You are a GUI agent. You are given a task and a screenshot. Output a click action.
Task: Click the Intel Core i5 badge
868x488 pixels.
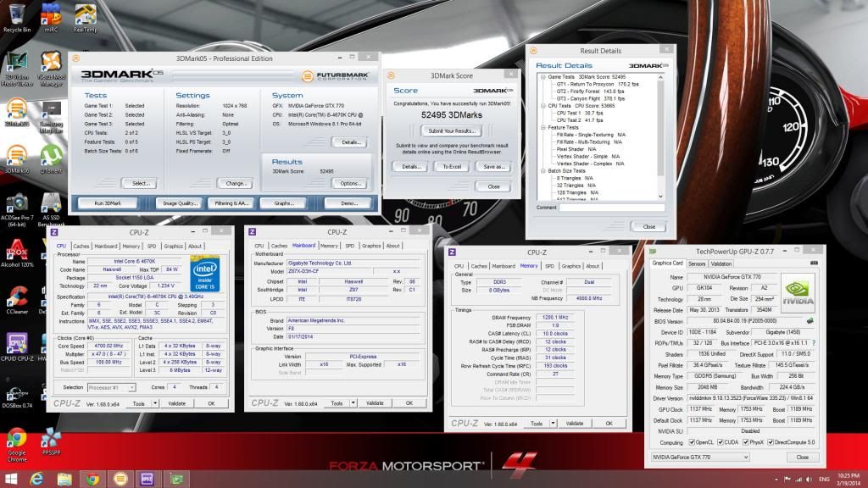(x=205, y=274)
